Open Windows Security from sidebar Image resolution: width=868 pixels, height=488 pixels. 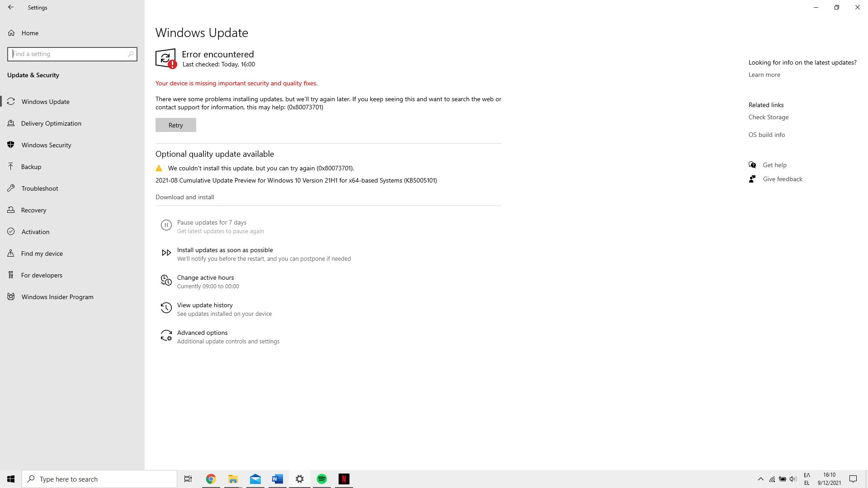pos(72,145)
